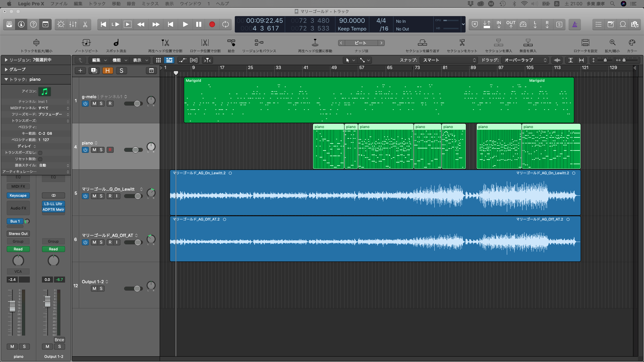Click the Record button in transport
The image size is (644, 362).
[212, 24]
